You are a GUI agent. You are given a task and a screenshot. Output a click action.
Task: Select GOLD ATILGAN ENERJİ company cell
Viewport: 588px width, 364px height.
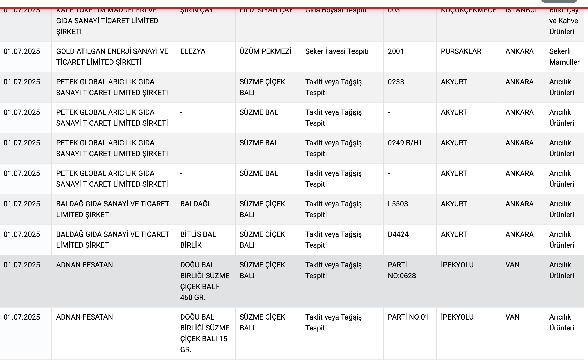[114, 57]
